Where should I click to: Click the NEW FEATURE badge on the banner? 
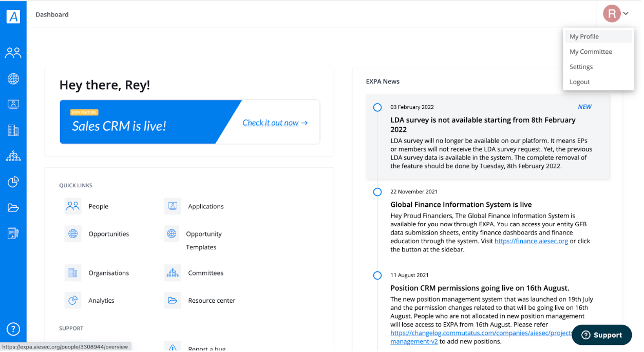(84, 112)
